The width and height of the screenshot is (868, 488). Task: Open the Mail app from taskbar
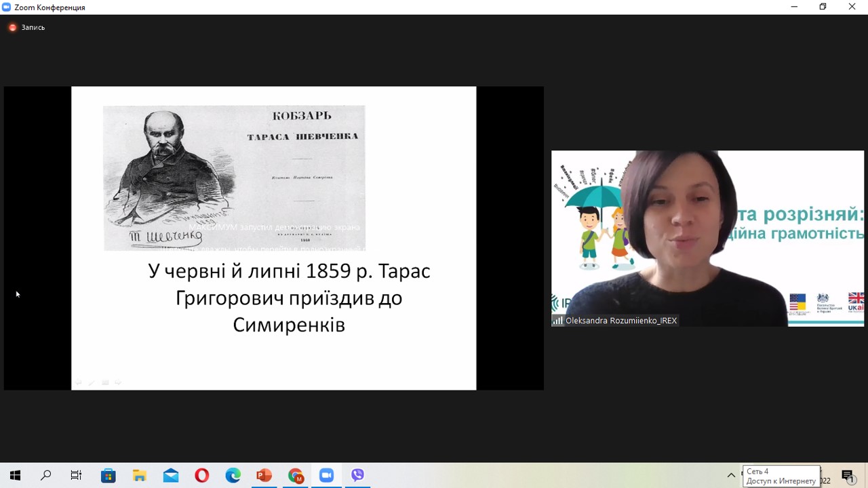(170, 476)
